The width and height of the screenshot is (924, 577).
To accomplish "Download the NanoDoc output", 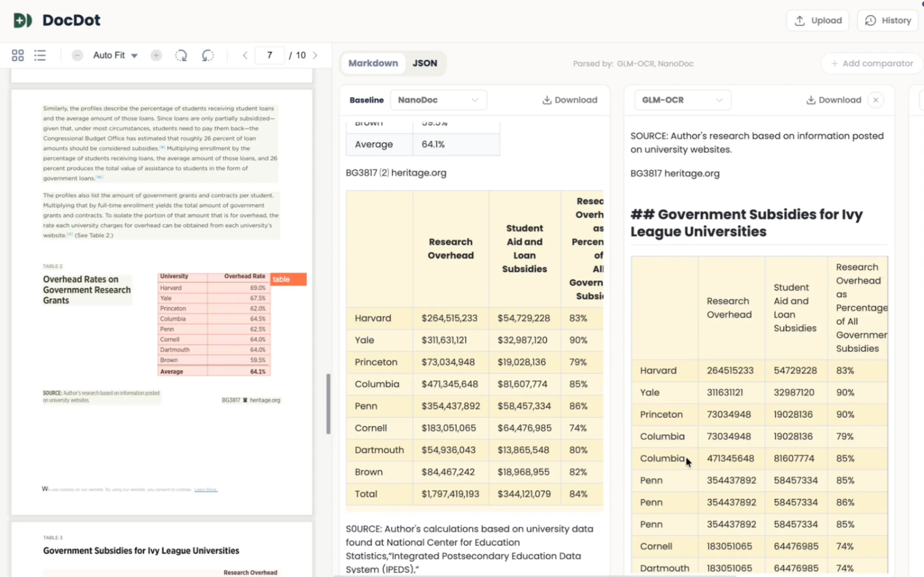I will click(x=570, y=100).
